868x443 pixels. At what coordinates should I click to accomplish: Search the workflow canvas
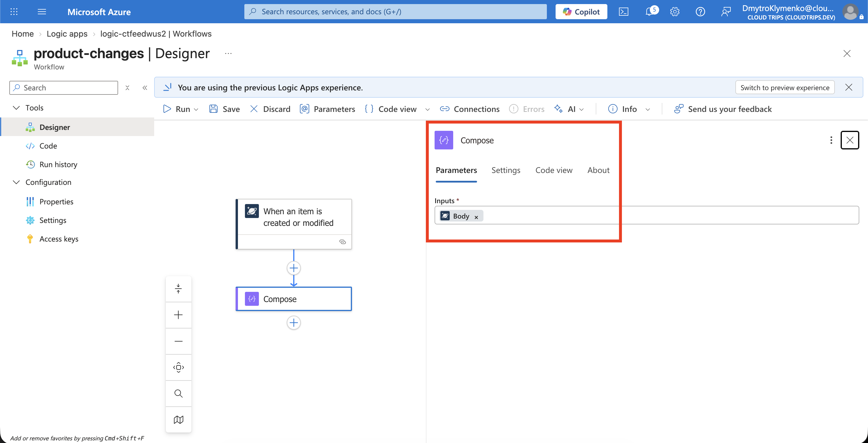[179, 394]
